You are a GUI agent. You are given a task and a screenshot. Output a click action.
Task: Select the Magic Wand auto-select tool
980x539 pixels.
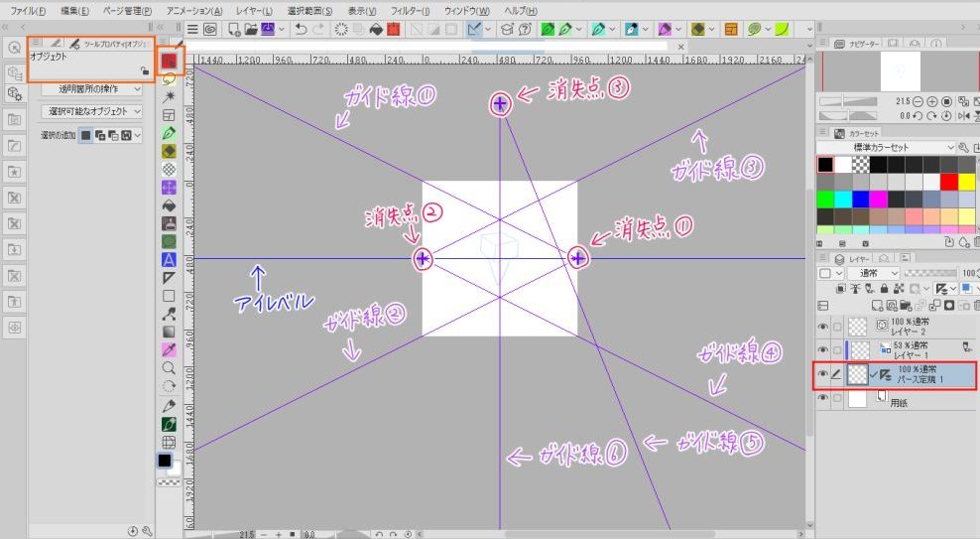[169, 96]
